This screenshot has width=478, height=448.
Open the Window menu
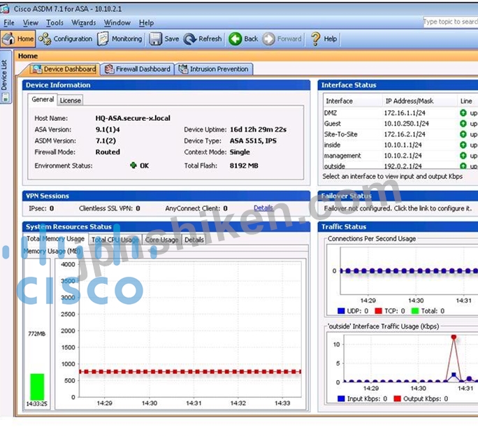point(117,22)
